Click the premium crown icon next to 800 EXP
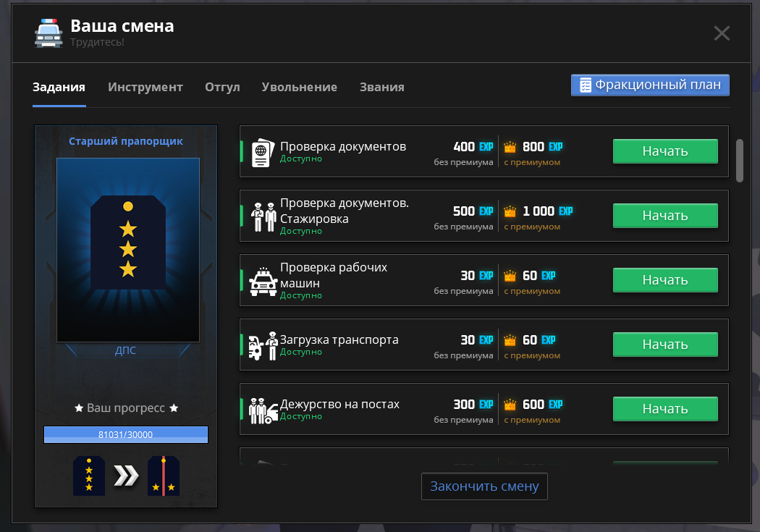Screen dimensions: 760x532 coord(510,147)
